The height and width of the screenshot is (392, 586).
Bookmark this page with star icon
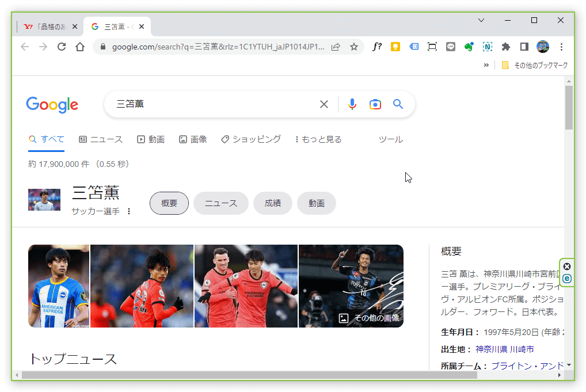coord(354,47)
